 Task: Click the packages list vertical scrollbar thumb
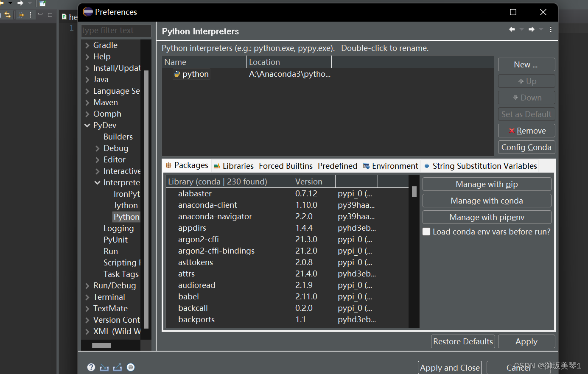point(414,192)
